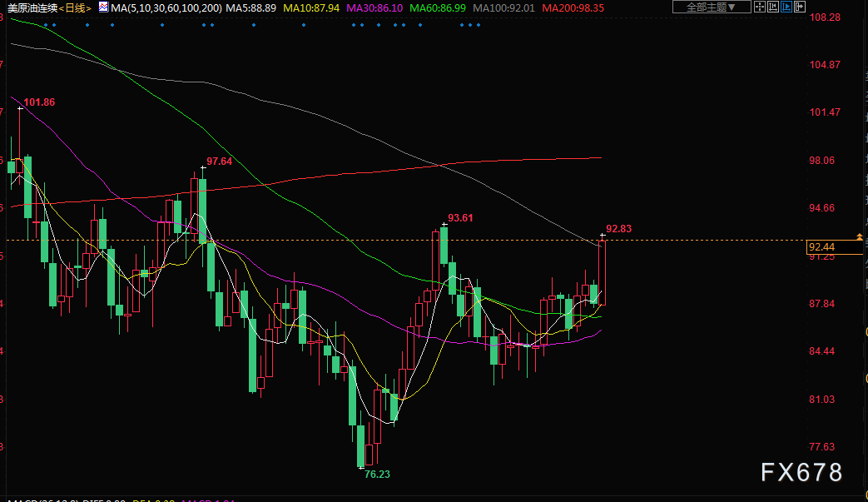Click the MA30:86.10 magenta legend

374,7
